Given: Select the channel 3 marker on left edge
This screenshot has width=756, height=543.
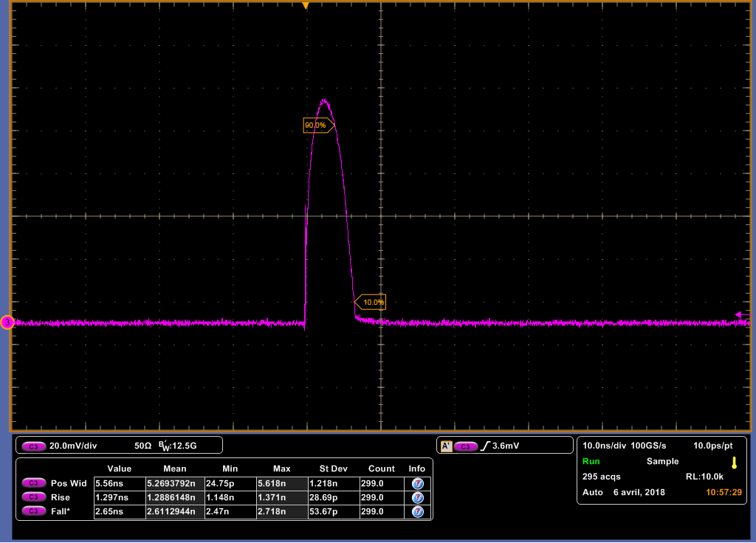Looking at the screenshot, I should 6,322.
